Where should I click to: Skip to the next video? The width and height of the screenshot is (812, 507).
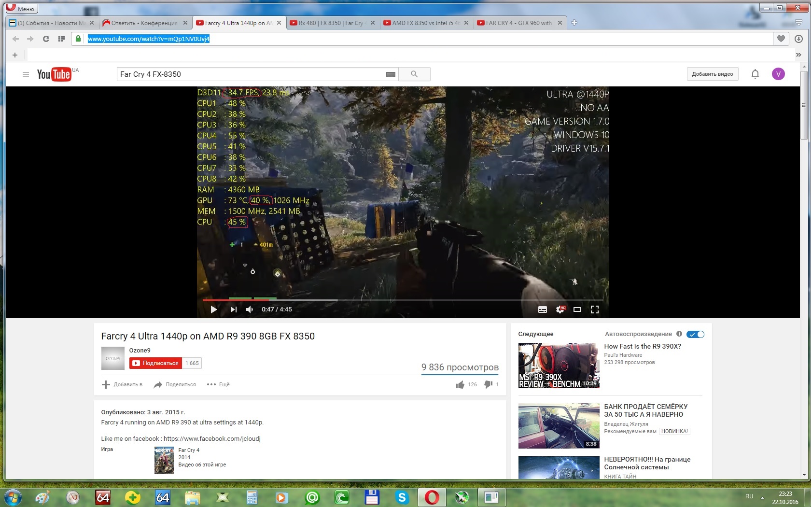point(234,310)
